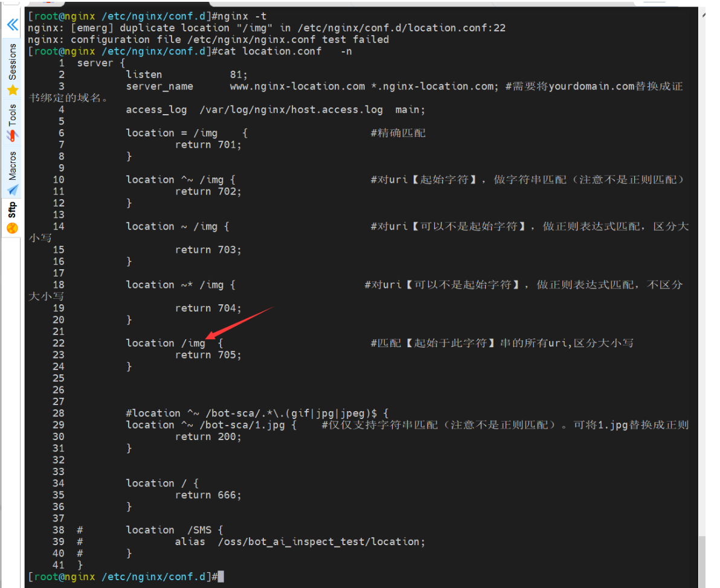This screenshot has height=588, width=720.
Task: Click the "nginx -t" command text
Action: pyautogui.click(x=242, y=16)
